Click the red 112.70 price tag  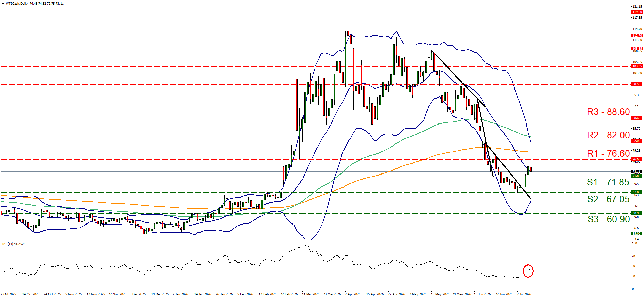(x=637, y=36)
